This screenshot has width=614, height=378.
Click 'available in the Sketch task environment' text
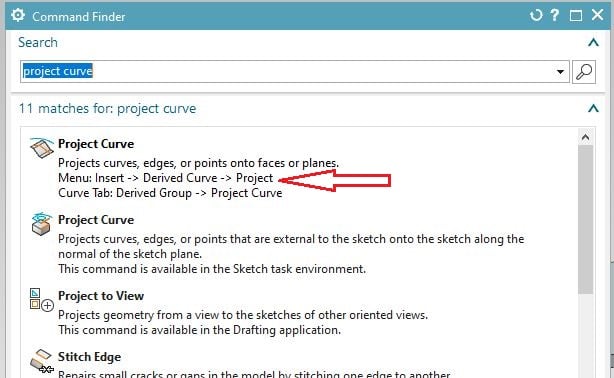[212, 269]
